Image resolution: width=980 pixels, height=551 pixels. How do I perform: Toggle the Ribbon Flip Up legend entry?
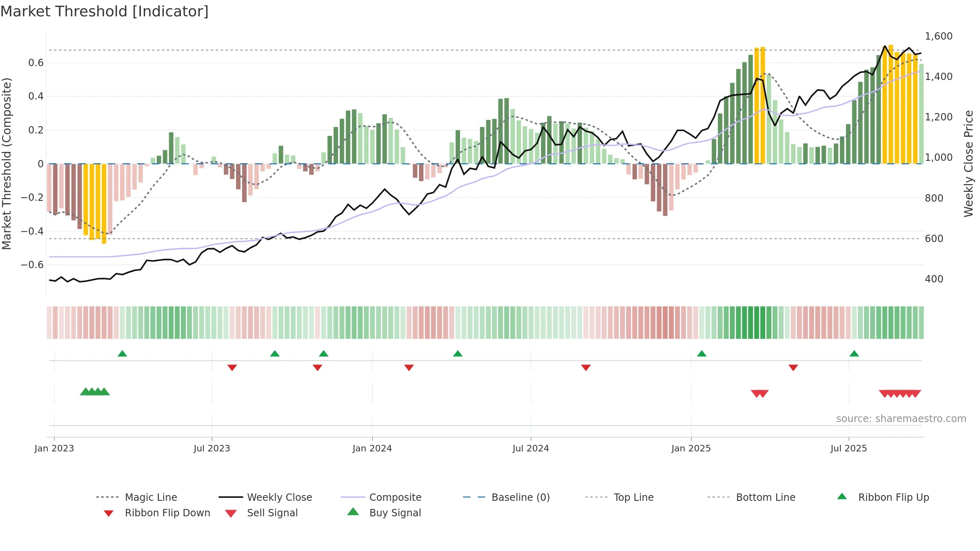click(x=883, y=497)
